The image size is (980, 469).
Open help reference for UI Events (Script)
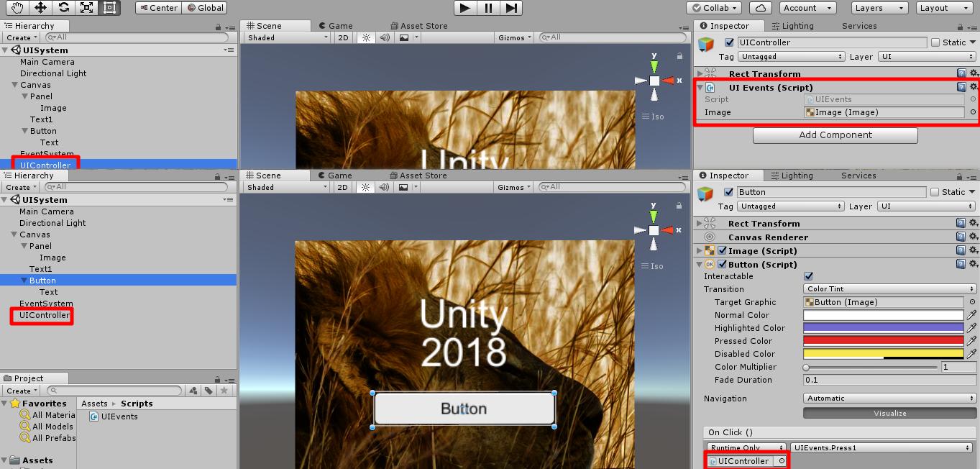[x=961, y=87]
